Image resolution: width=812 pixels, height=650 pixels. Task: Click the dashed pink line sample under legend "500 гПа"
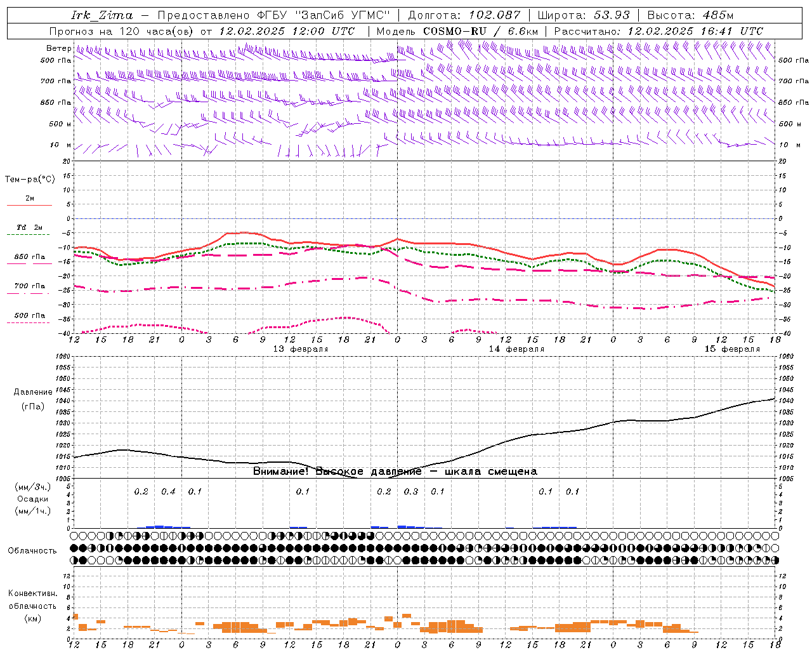29,323
